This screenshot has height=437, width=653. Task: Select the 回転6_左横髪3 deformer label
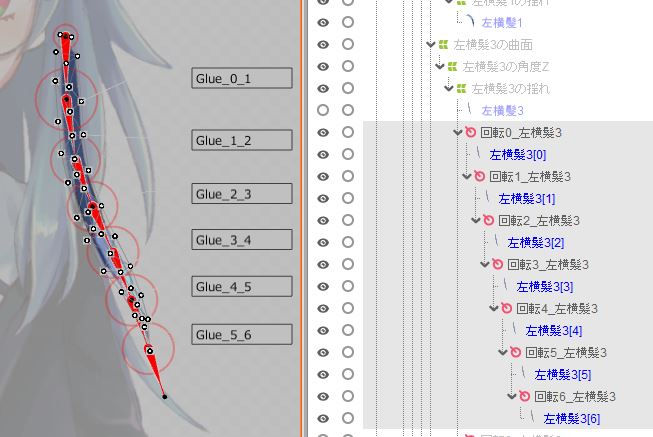click(575, 397)
